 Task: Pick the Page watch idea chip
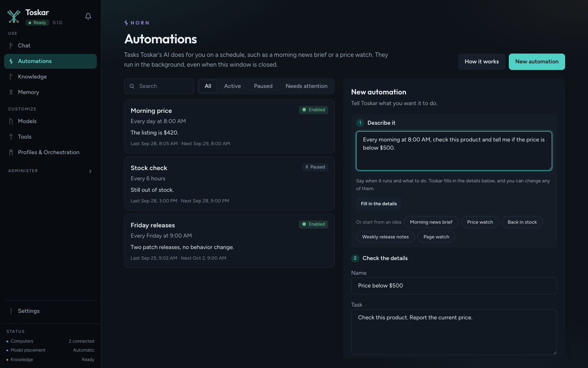(x=436, y=237)
